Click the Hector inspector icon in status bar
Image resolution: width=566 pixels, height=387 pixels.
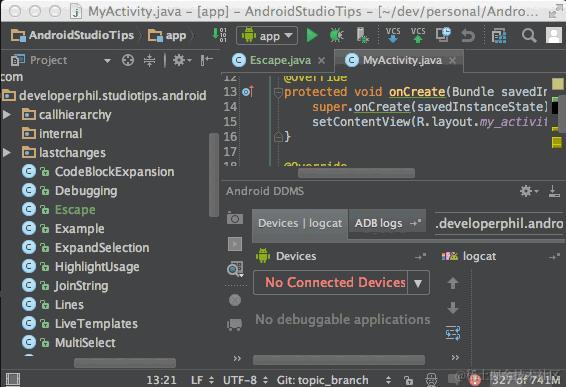click(431, 380)
